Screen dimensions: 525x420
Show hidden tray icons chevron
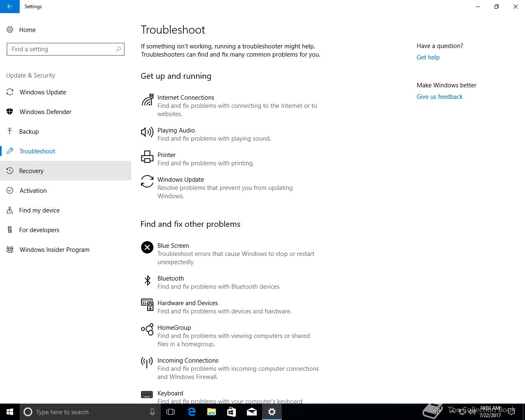(453, 412)
